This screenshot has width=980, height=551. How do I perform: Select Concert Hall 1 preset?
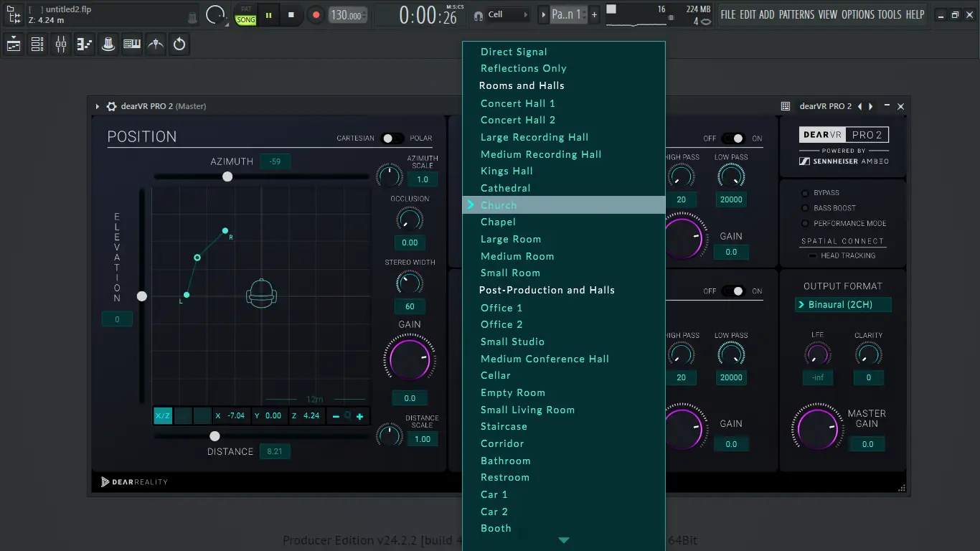[518, 103]
